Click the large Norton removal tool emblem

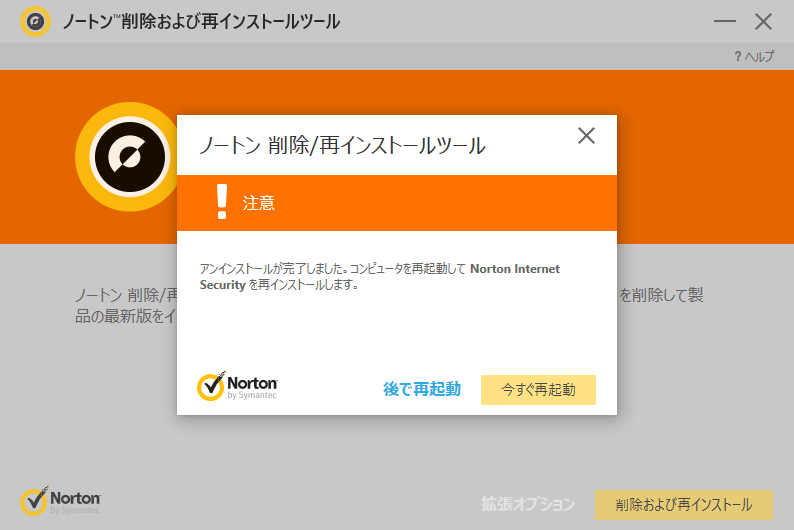[x=129, y=157]
